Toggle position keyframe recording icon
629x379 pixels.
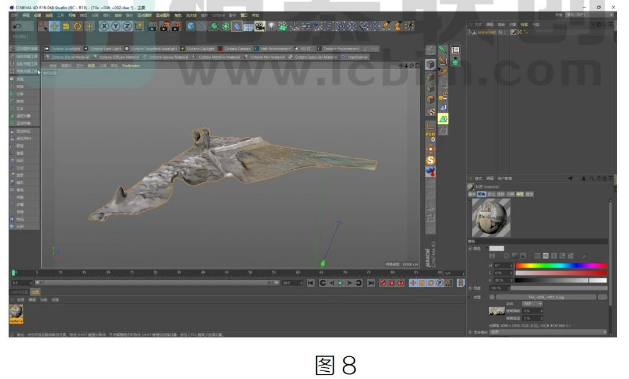tap(413, 283)
